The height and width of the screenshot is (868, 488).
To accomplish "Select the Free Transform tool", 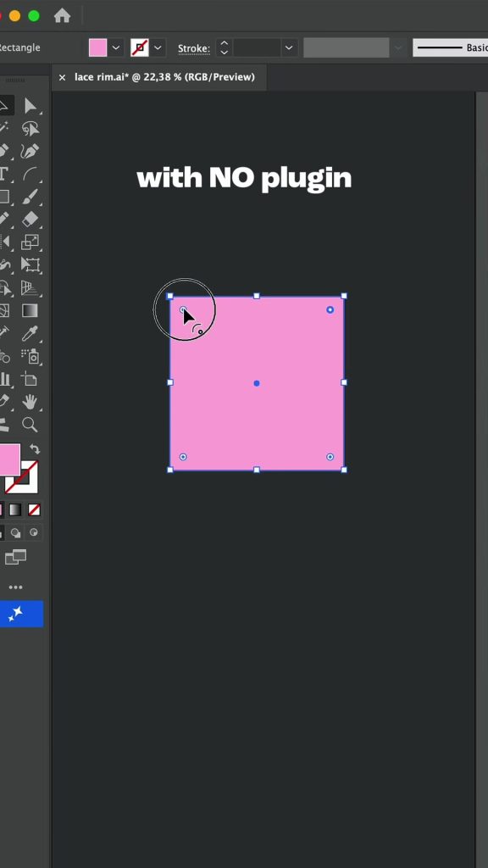I will click(30, 264).
